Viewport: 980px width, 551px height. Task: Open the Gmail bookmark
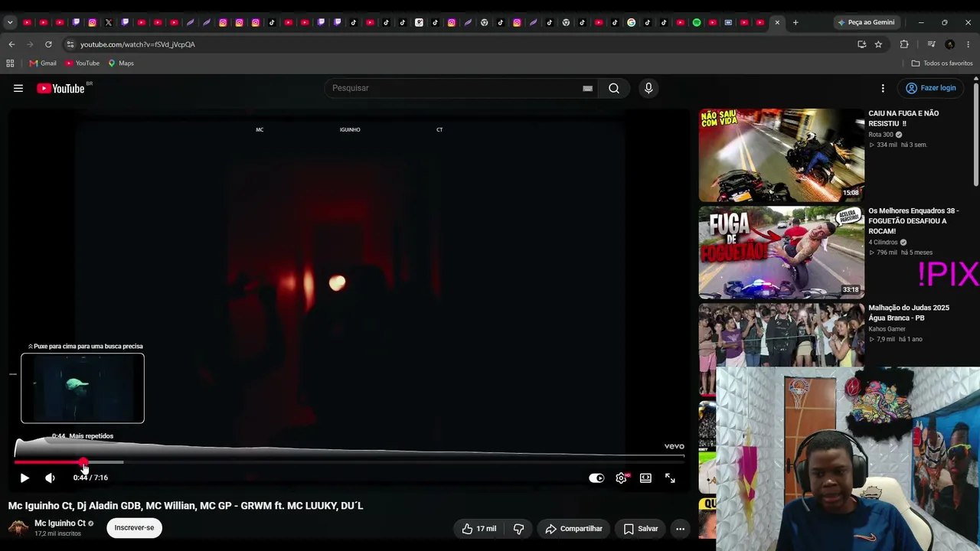point(43,64)
